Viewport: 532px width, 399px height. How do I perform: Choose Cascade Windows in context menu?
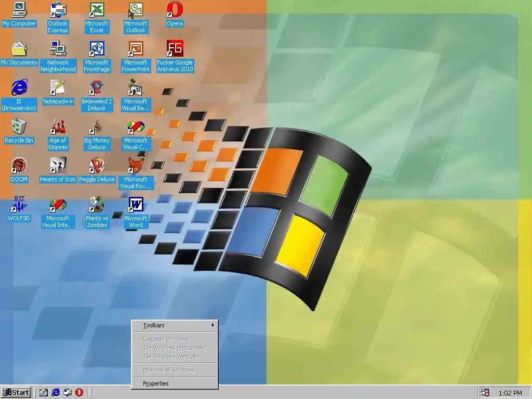[175, 339]
